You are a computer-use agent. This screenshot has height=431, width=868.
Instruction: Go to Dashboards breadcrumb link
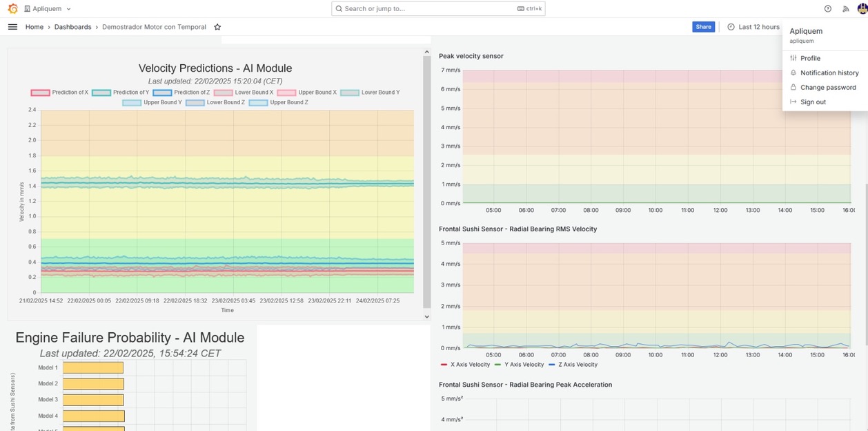click(x=72, y=27)
